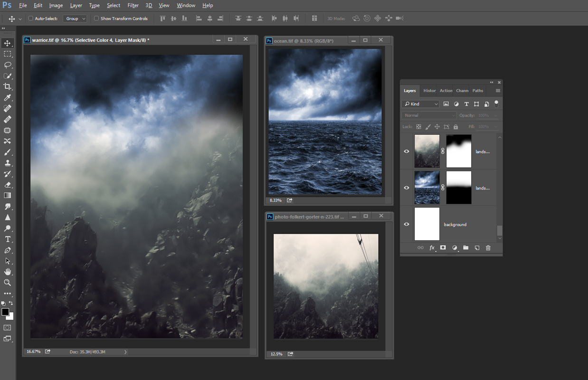The height and width of the screenshot is (380, 588).
Task: Open the Normal blending mode dropdown
Action: pyautogui.click(x=429, y=115)
